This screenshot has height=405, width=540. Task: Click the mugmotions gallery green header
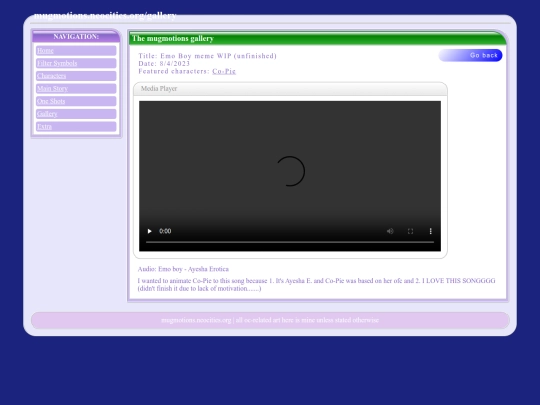pyautogui.click(x=318, y=38)
